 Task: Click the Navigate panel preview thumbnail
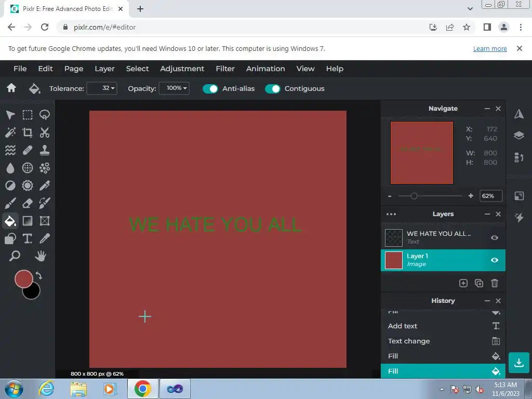[x=422, y=153]
